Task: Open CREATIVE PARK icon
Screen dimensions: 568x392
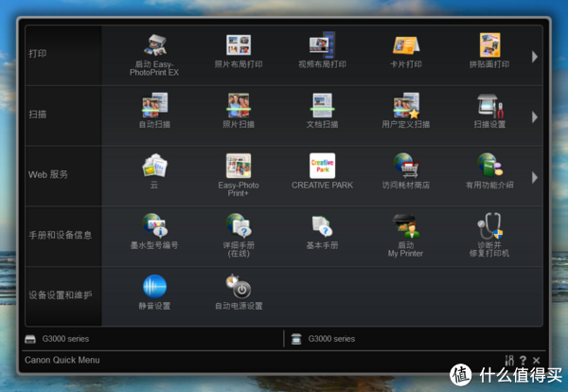Action: pos(322,166)
